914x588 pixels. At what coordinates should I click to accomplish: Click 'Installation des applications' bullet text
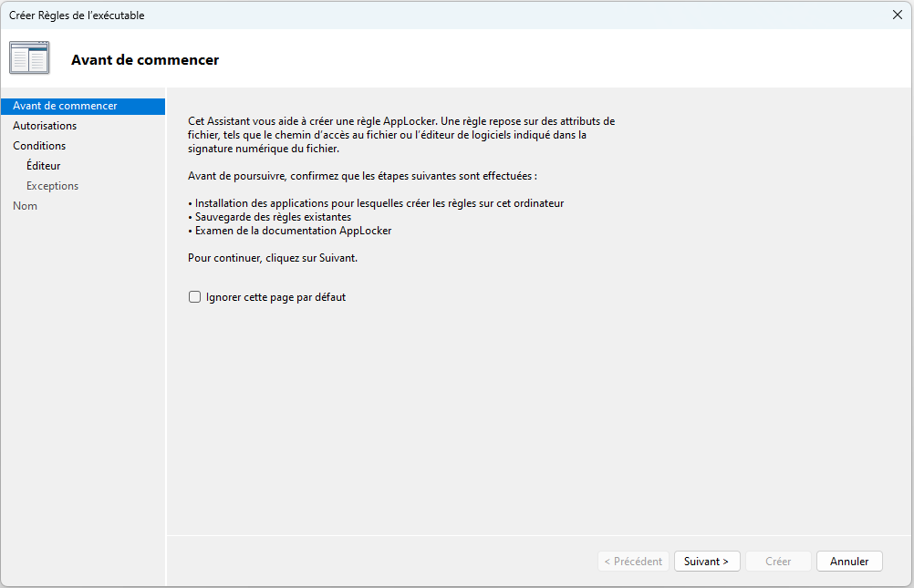pyautogui.click(x=376, y=203)
